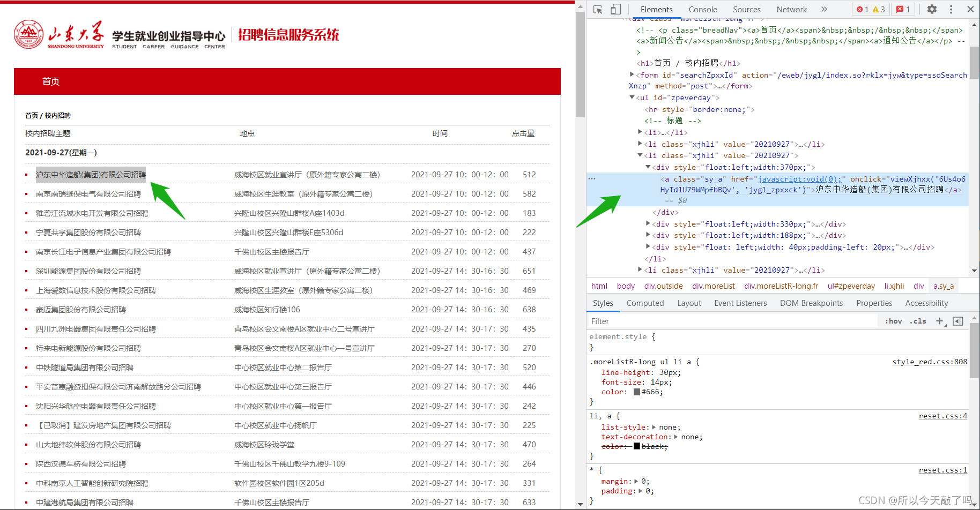
Task: Click the styles Filter input field
Action: tap(732, 321)
